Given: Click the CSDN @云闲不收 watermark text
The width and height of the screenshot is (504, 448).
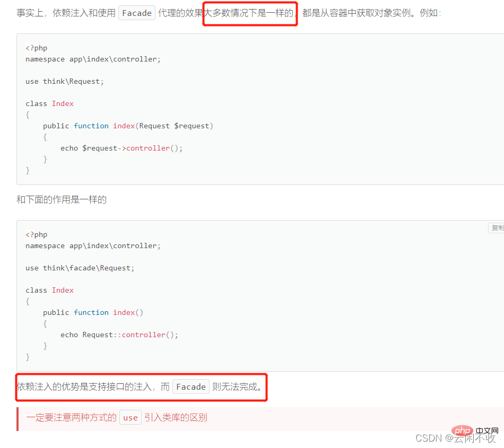Looking at the screenshot, I should (x=455, y=438).
